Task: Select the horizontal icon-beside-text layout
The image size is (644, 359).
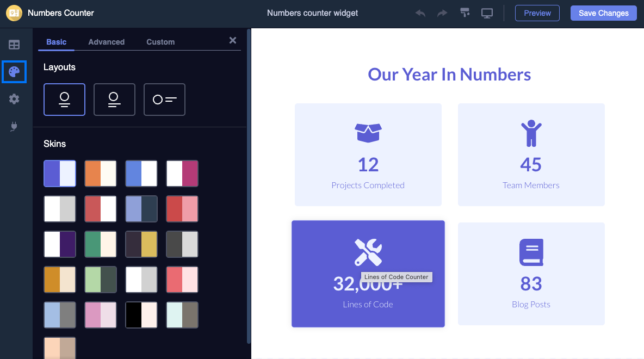Action: click(164, 100)
